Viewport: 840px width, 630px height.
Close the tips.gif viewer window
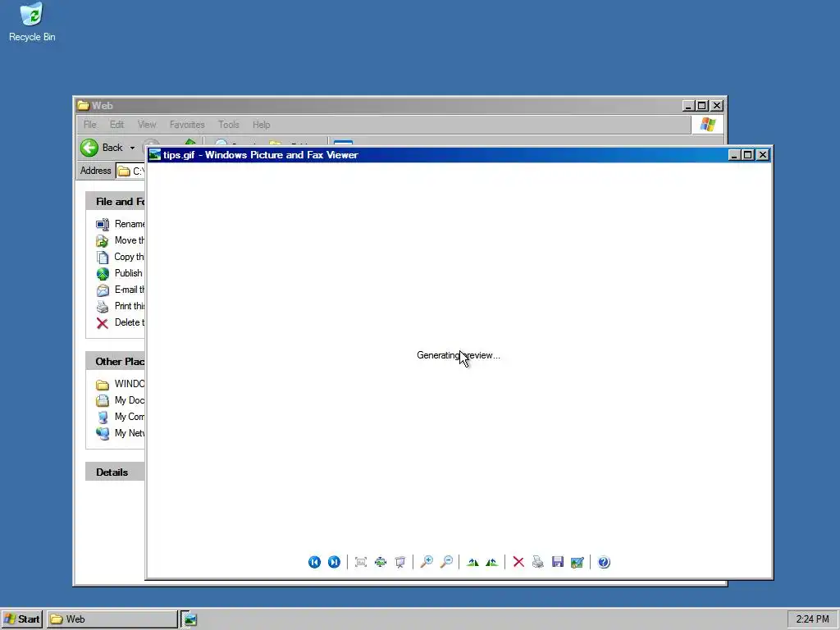pyautogui.click(x=763, y=155)
